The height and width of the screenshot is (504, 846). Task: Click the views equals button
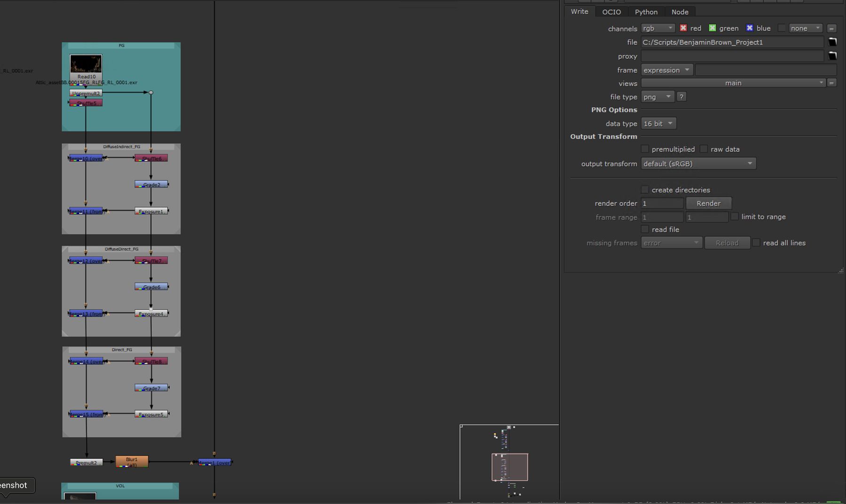(831, 83)
